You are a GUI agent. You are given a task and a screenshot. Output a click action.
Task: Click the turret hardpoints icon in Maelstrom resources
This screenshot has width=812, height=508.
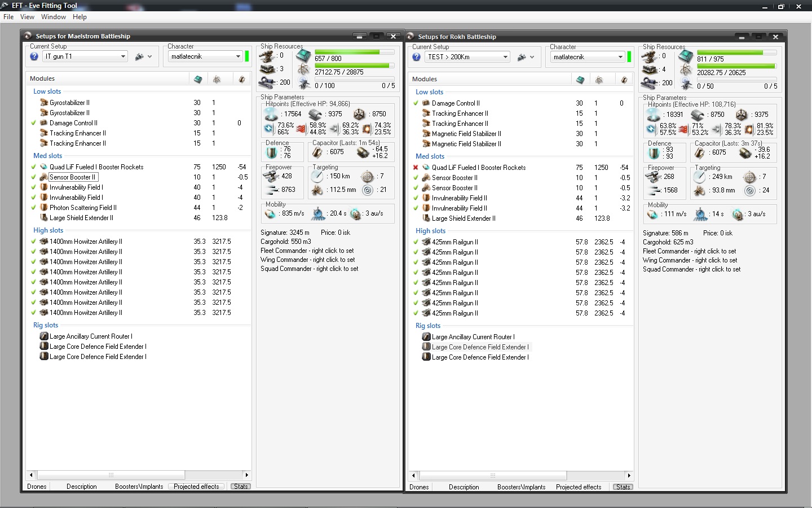click(267, 56)
